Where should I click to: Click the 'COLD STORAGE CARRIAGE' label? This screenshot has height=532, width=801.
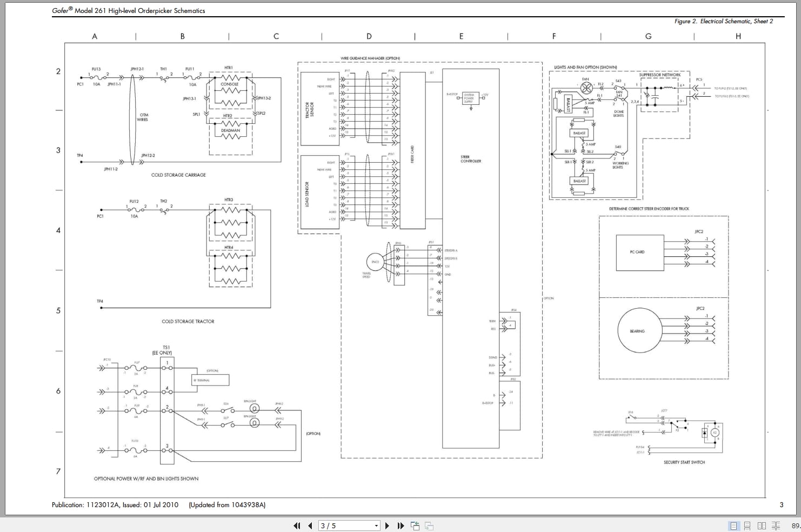coord(178,175)
